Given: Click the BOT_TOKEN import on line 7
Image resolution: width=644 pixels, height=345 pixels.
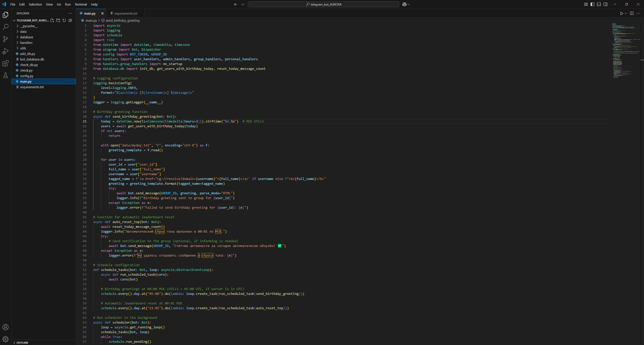Looking at the screenshot, I should click(x=139, y=54).
